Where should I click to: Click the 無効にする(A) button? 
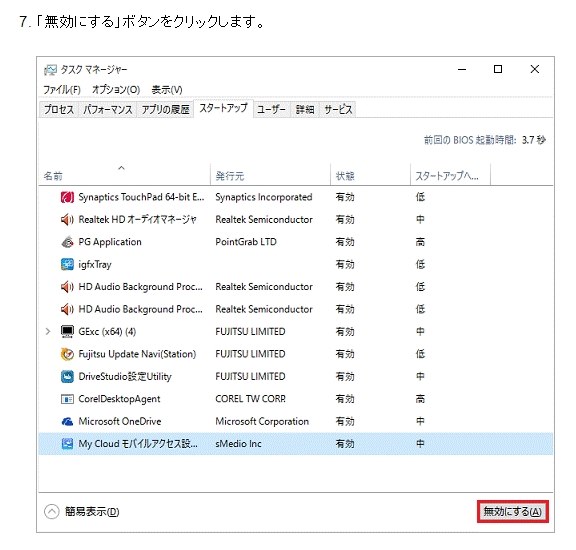click(512, 511)
